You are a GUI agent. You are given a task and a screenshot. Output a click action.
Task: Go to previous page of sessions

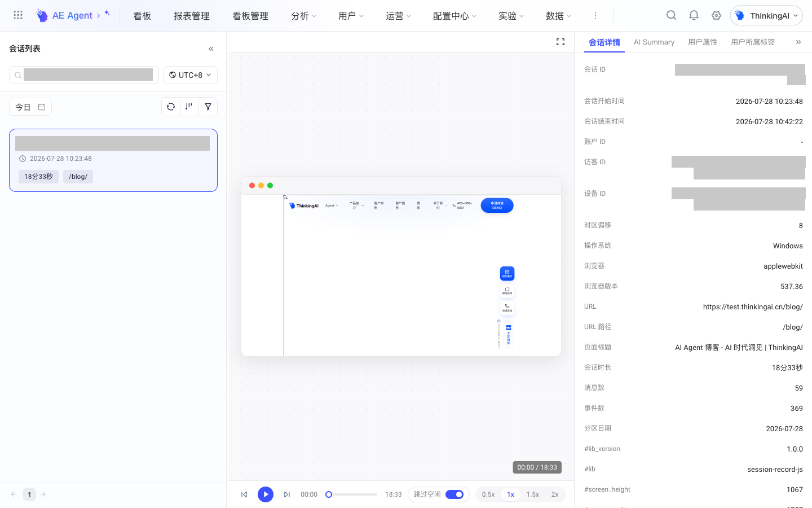point(14,494)
